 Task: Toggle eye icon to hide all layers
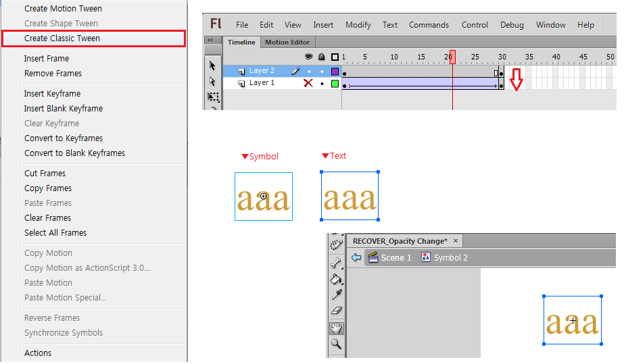pos(308,57)
